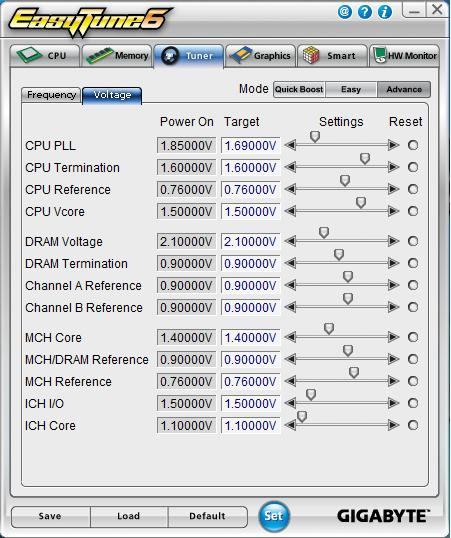Click the info (i) icon
The height and width of the screenshot is (538, 451).
pos(385,12)
